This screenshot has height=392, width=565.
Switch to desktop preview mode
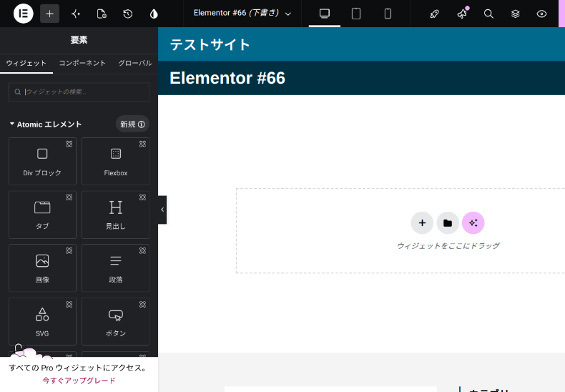click(x=324, y=14)
